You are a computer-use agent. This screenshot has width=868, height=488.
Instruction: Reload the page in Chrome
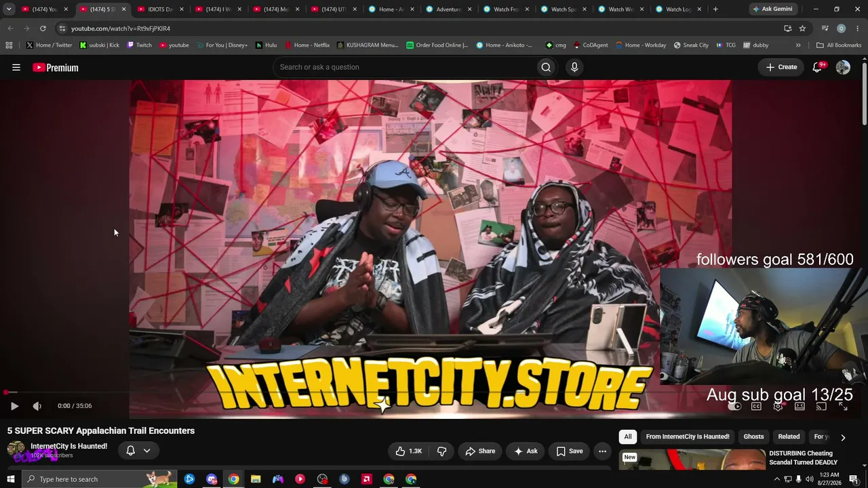pyautogui.click(x=43, y=28)
